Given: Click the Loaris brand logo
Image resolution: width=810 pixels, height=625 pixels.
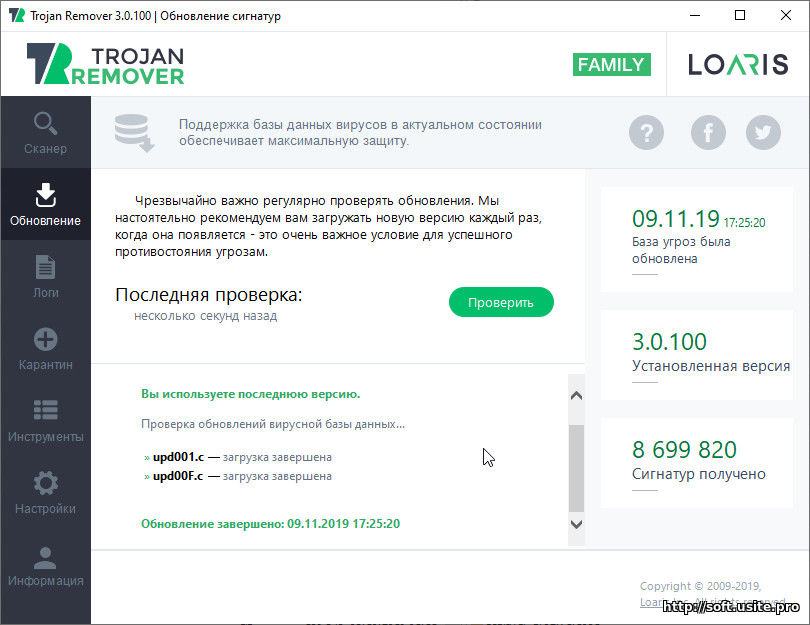Looking at the screenshot, I should tap(738, 65).
